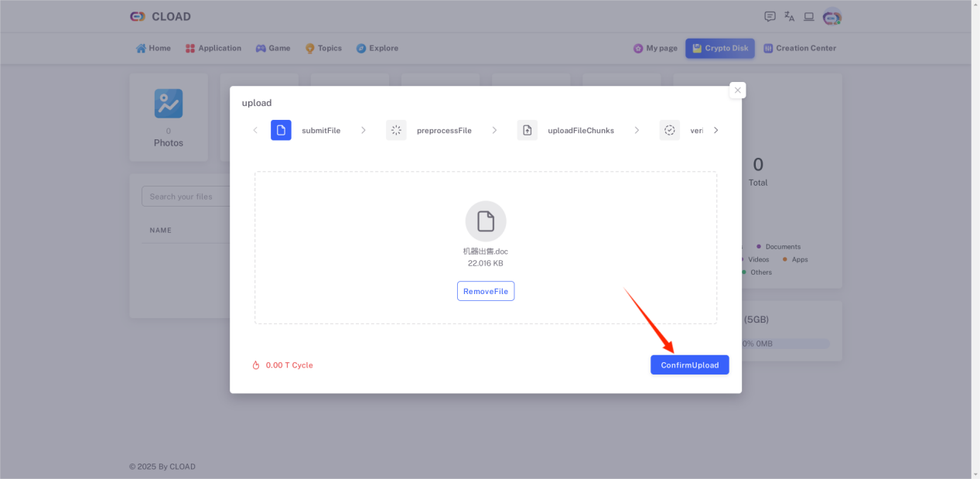
Task: Click the preprocessFile spinner step icon
Action: point(396,130)
